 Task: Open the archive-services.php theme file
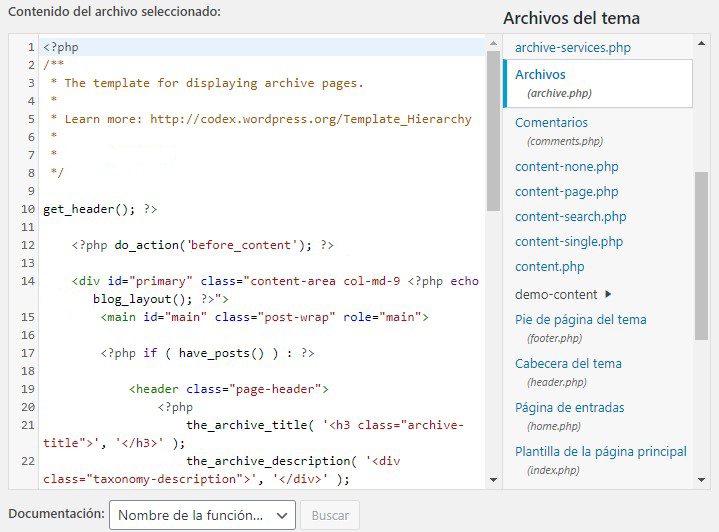point(572,47)
